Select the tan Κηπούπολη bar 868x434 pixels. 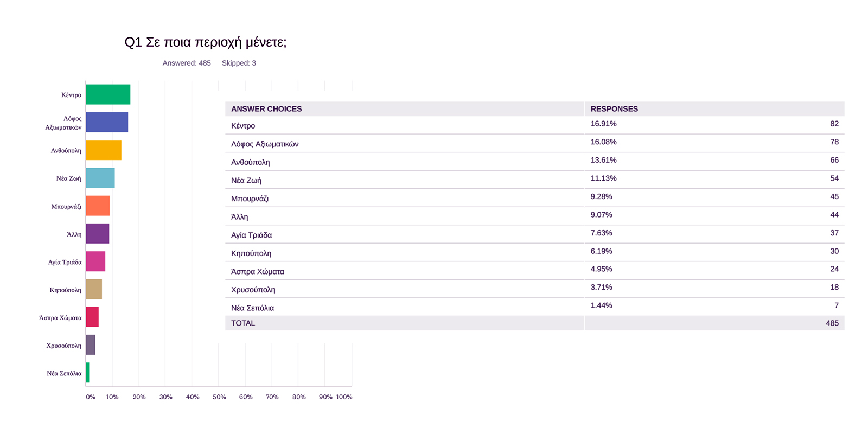pos(94,289)
